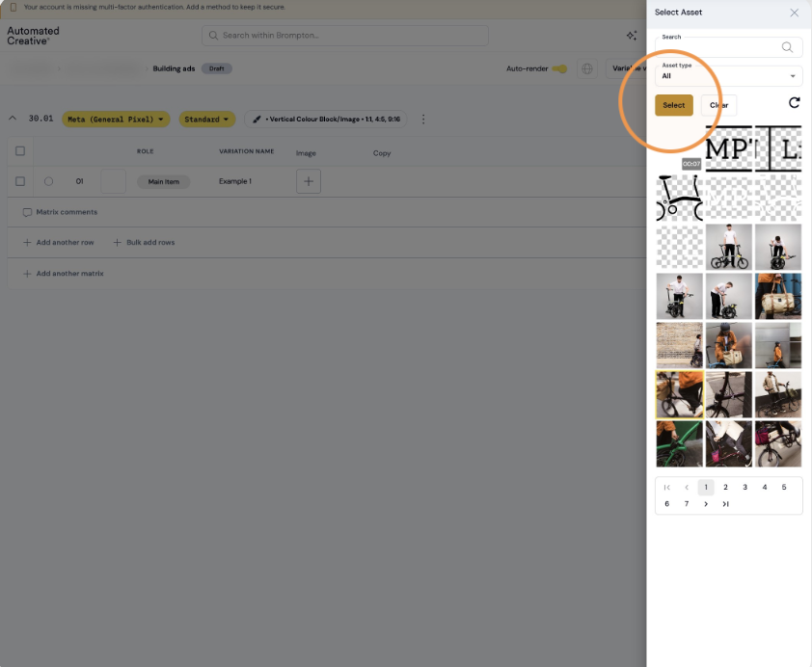The height and width of the screenshot is (667, 812).
Task: Click Add another row
Action: (59, 242)
